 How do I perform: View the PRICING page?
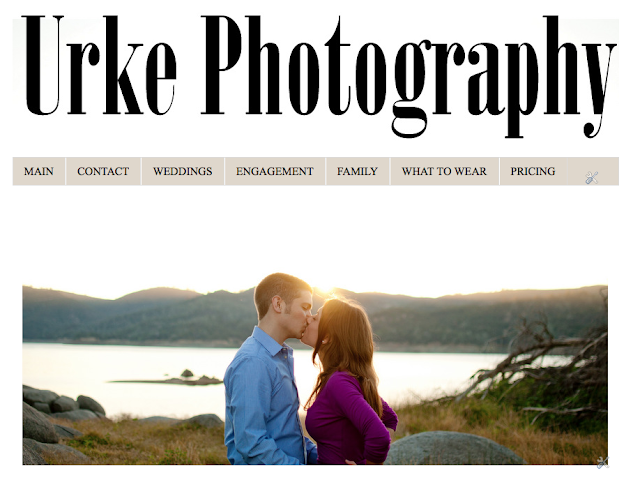[533, 171]
